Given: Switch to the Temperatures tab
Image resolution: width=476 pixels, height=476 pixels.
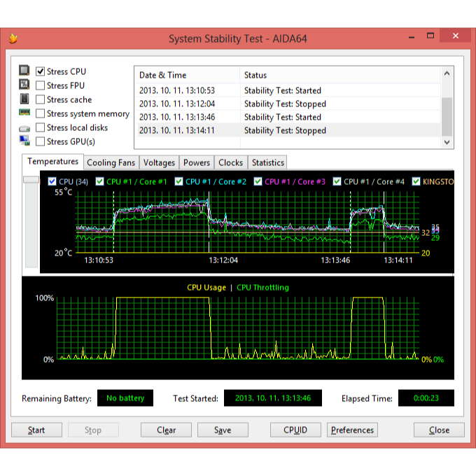Looking at the screenshot, I should coord(52,162).
